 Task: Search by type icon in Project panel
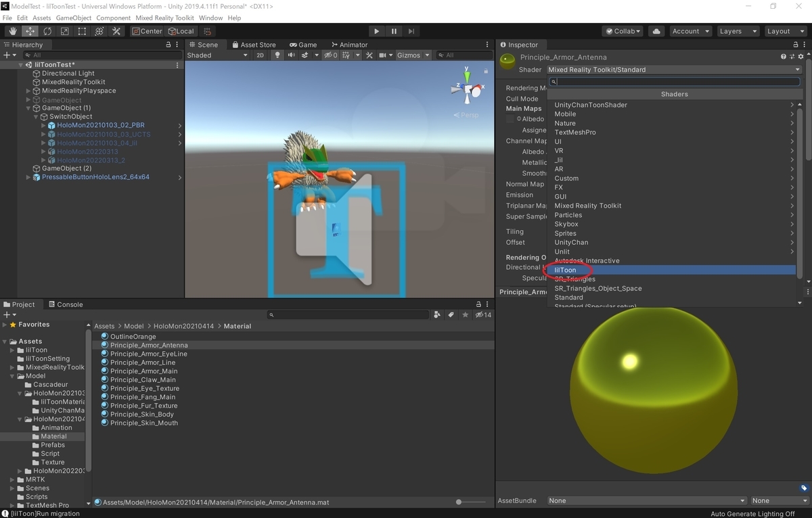point(437,314)
